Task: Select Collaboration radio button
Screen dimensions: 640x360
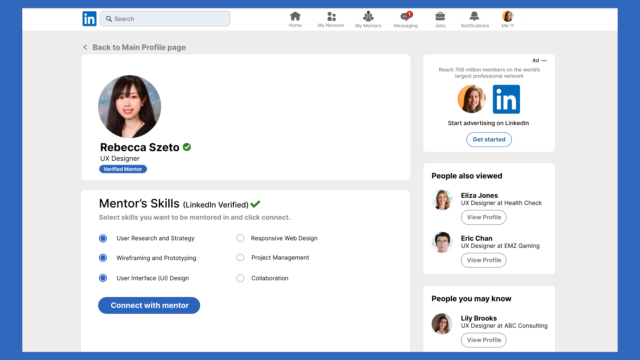Action: (240, 278)
